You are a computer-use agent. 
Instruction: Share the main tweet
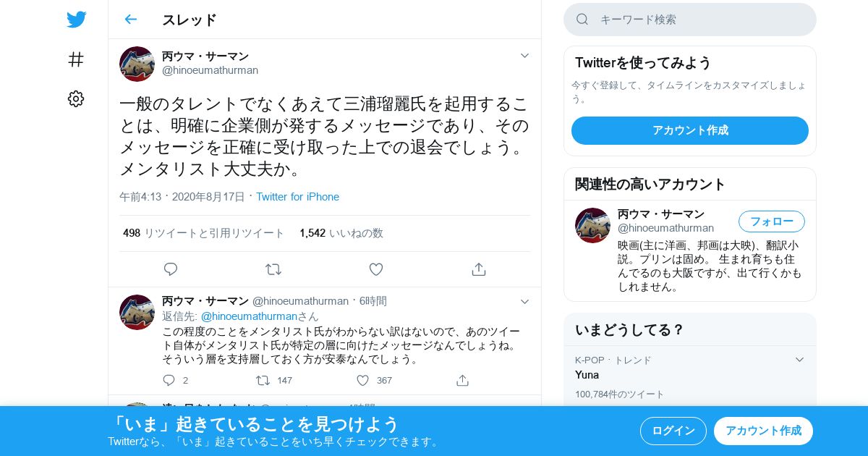tap(478, 269)
